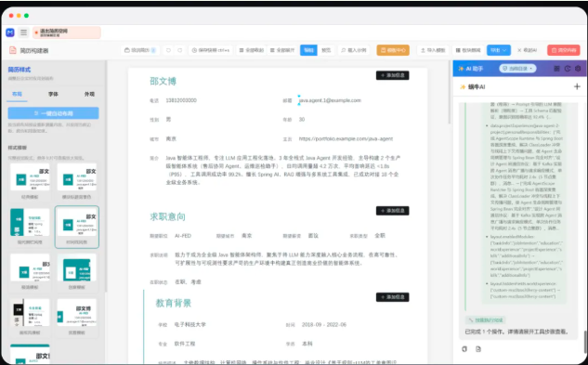The width and height of the screenshot is (588, 365).
Task: Open AI settings with the hexagon gear icon
Action: coord(578,69)
